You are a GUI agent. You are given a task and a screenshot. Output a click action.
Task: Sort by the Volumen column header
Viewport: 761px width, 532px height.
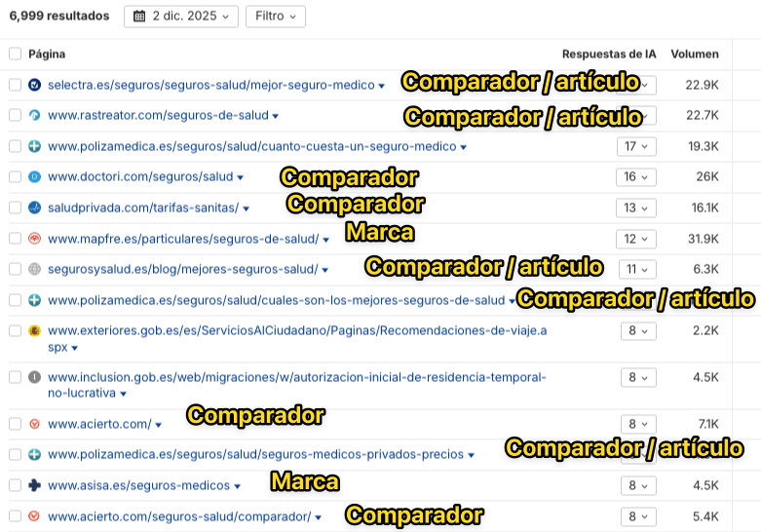(x=695, y=54)
